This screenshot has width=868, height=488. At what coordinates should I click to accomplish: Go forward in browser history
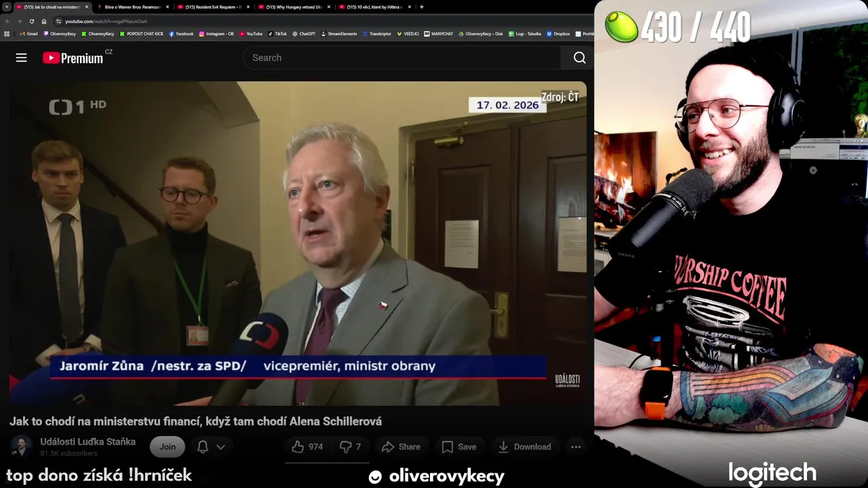pos(19,21)
